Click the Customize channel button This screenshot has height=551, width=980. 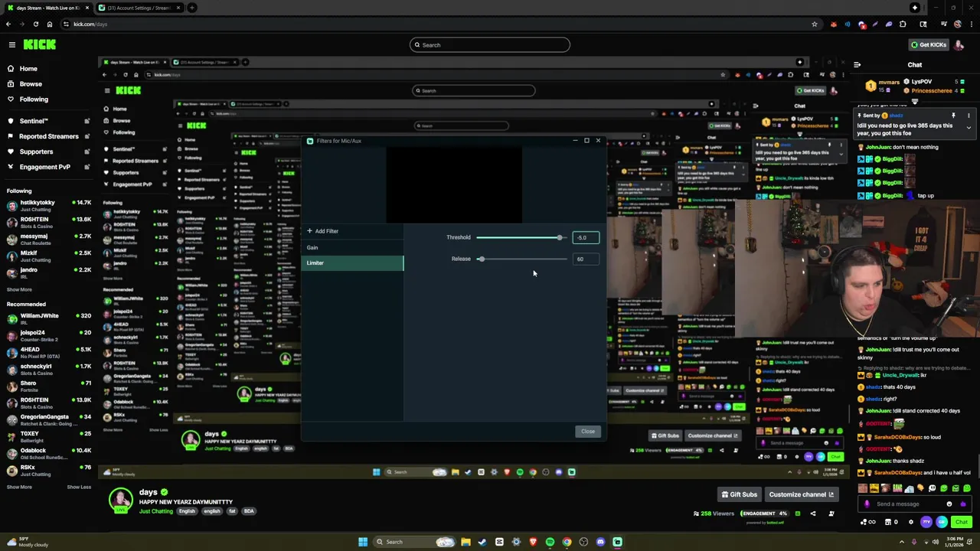[x=801, y=494]
